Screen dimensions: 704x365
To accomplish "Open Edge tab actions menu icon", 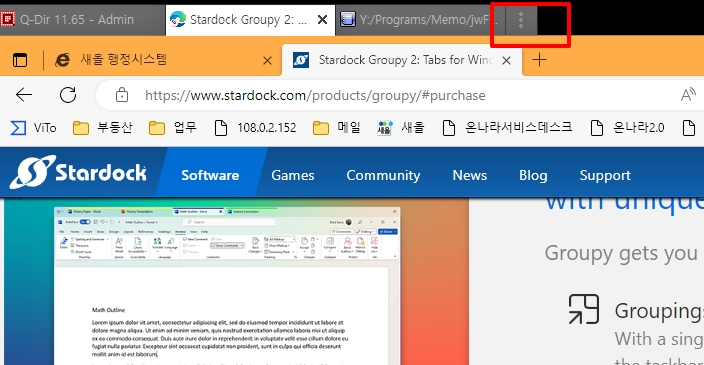I will [x=20, y=60].
